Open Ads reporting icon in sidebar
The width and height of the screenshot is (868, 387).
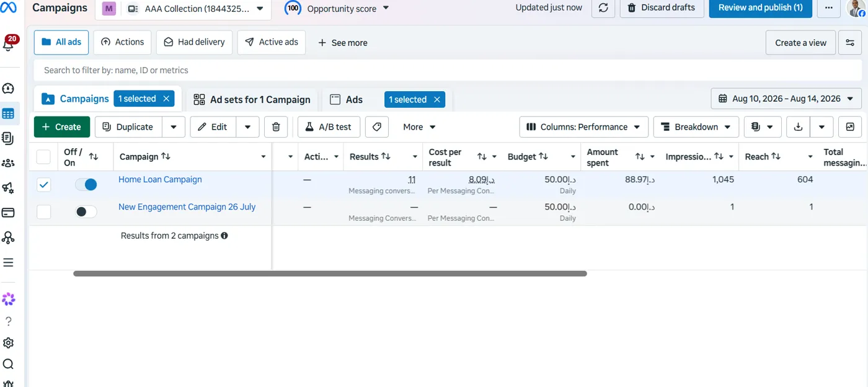(8, 138)
